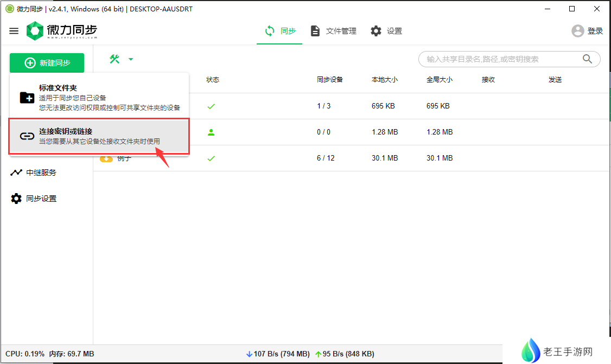Sort by the 本地大小 column header

click(x=384, y=80)
